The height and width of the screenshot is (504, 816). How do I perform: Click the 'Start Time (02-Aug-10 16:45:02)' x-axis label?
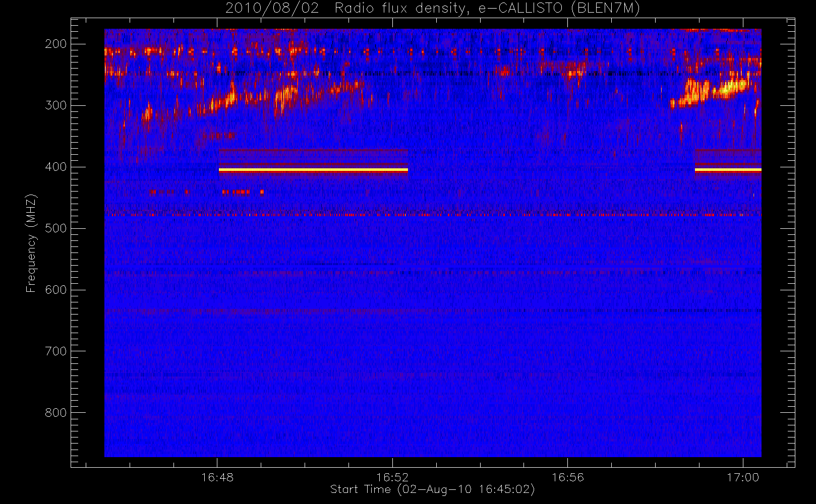coord(432,489)
